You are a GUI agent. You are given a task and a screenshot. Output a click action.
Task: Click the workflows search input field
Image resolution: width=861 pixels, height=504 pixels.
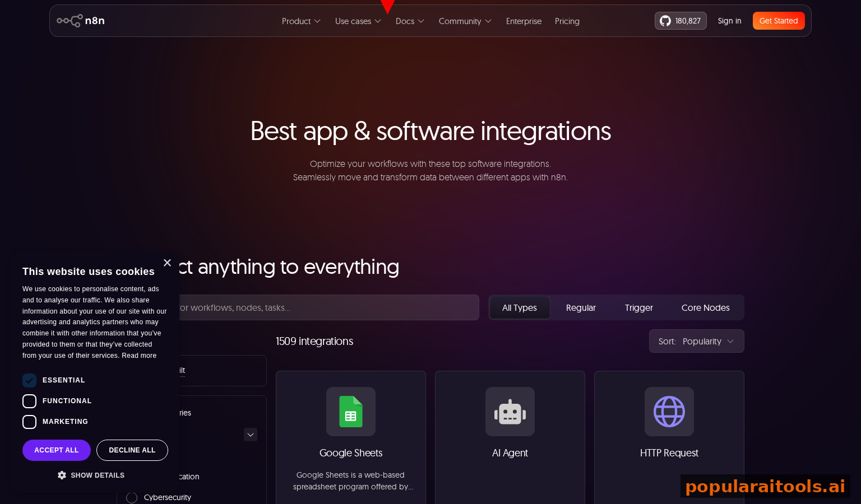(x=336, y=307)
